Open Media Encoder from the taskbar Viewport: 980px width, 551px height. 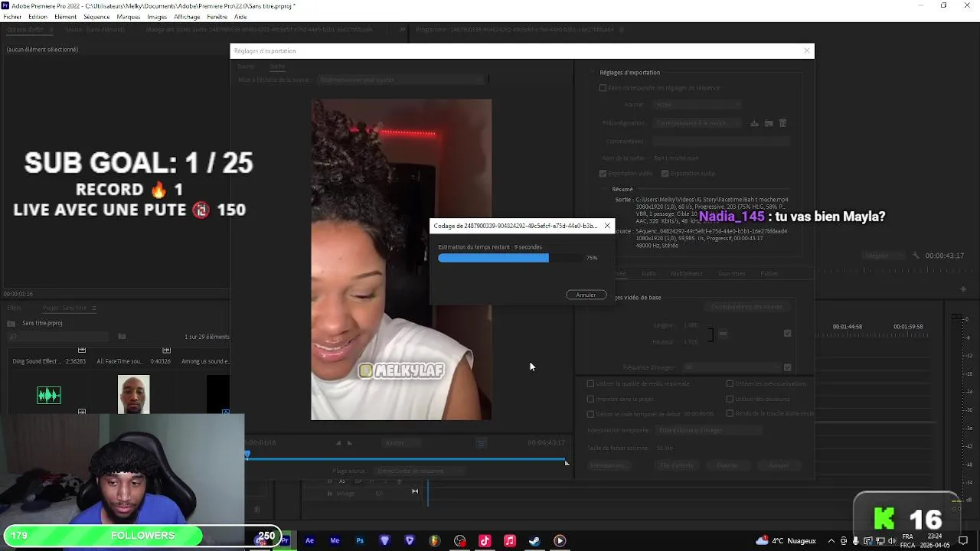point(335,541)
